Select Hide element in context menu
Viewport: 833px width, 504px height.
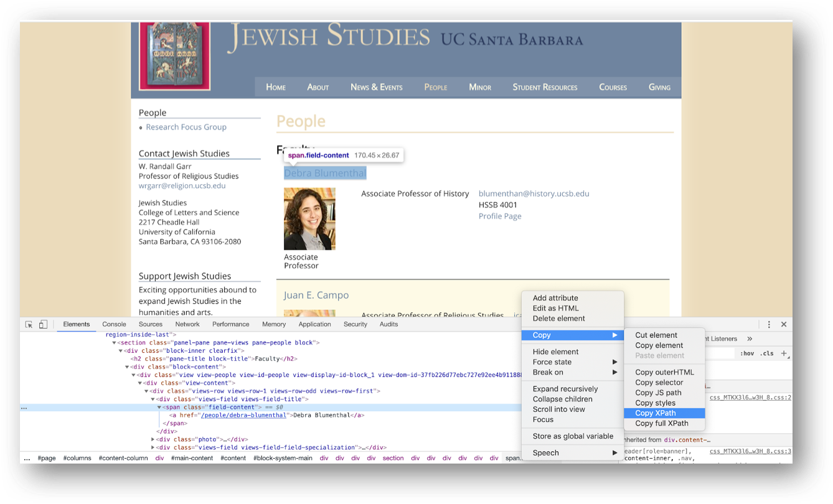572,352
